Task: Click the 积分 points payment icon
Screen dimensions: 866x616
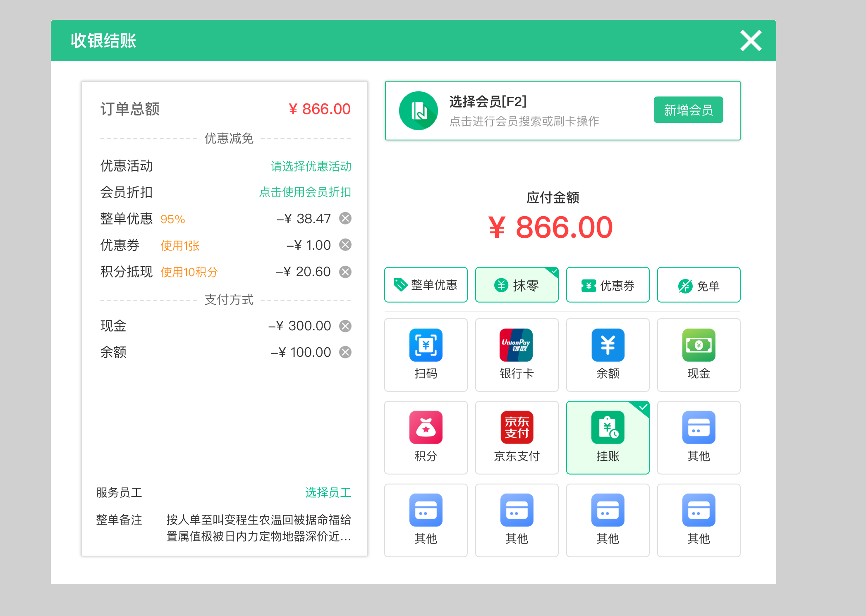Action: pyautogui.click(x=426, y=437)
